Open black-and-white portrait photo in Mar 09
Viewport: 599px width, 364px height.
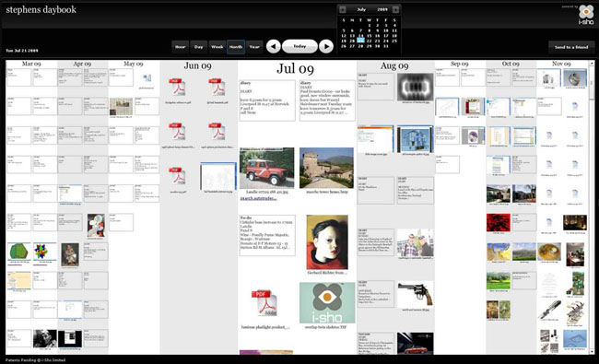pyautogui.click(x=45, y=339)
